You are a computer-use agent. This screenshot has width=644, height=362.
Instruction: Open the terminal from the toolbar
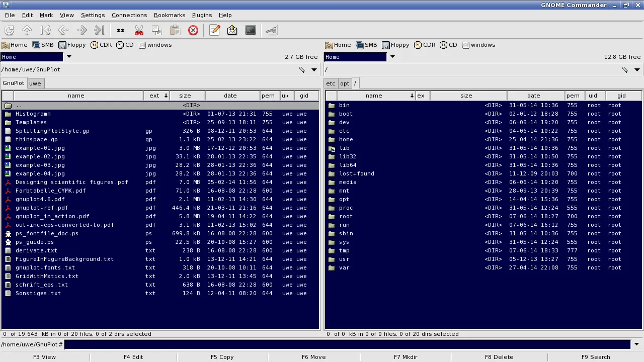250,30
